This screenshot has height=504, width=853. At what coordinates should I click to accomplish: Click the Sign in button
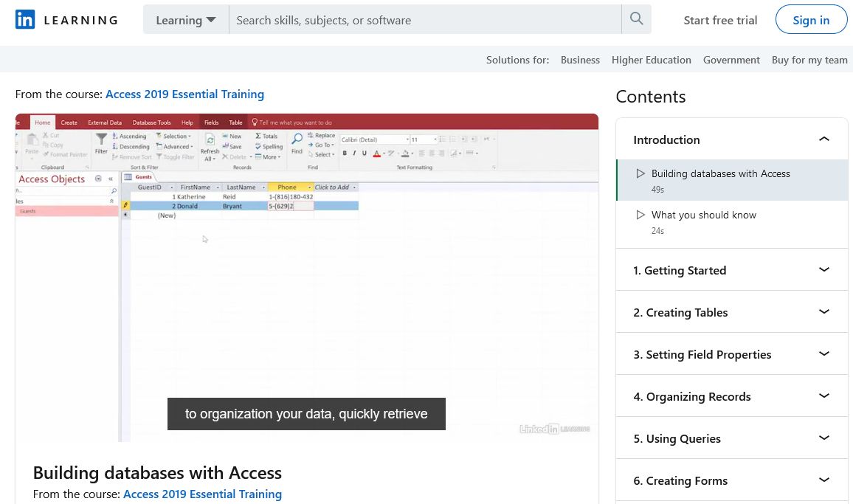coord(811,20)
